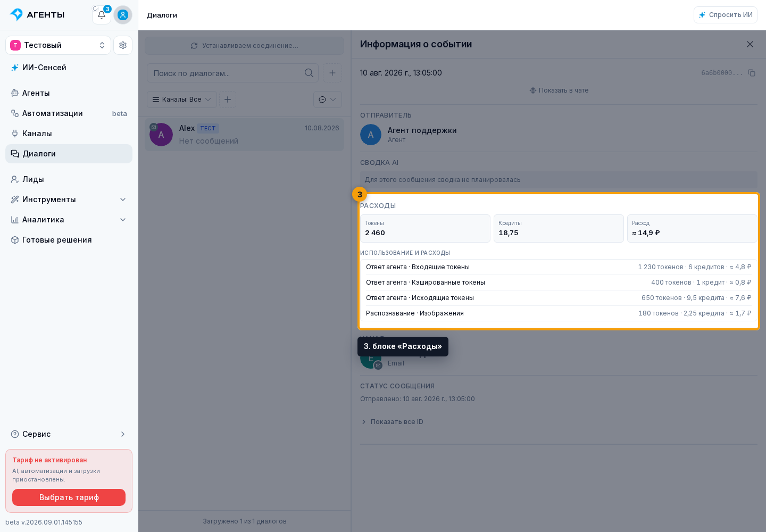Open the user profile avatar menu
Viewport: 766px width, 532px height.
coord(123,15)
